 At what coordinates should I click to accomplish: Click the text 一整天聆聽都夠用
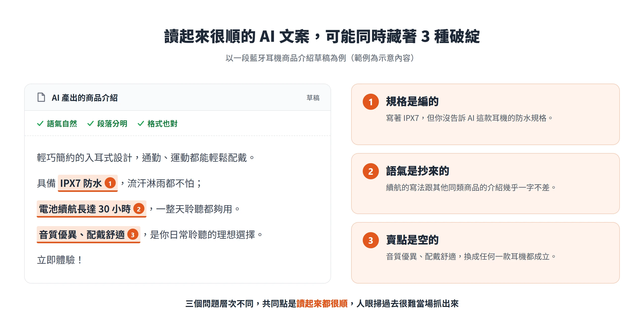click(x=194, y=209)
